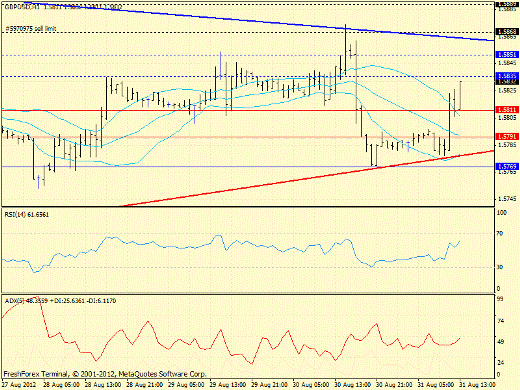Screen dimensions: 520x390
Task: Click the FreshForex Terminal copyright text
Action: (105, 374)
